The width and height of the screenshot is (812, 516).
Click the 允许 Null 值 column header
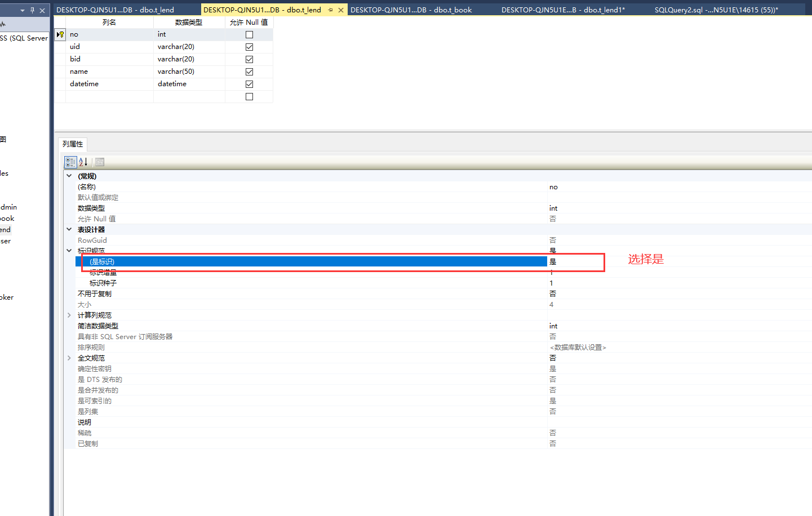(x=249, y=23)
